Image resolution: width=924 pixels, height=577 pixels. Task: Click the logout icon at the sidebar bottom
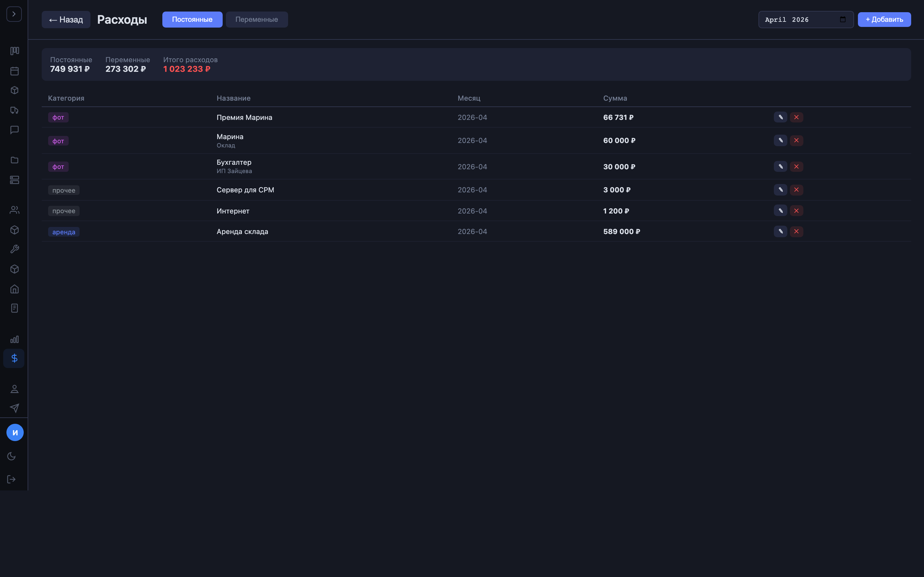12,479
